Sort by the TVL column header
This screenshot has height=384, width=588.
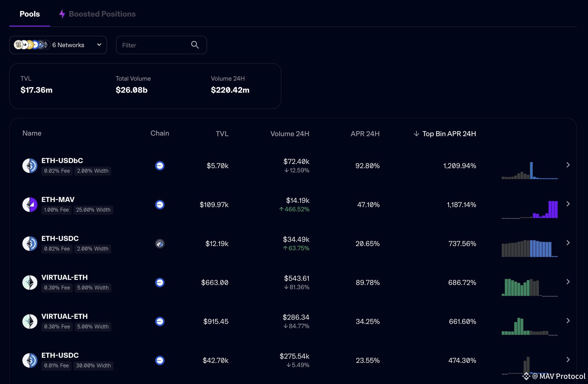222,134
